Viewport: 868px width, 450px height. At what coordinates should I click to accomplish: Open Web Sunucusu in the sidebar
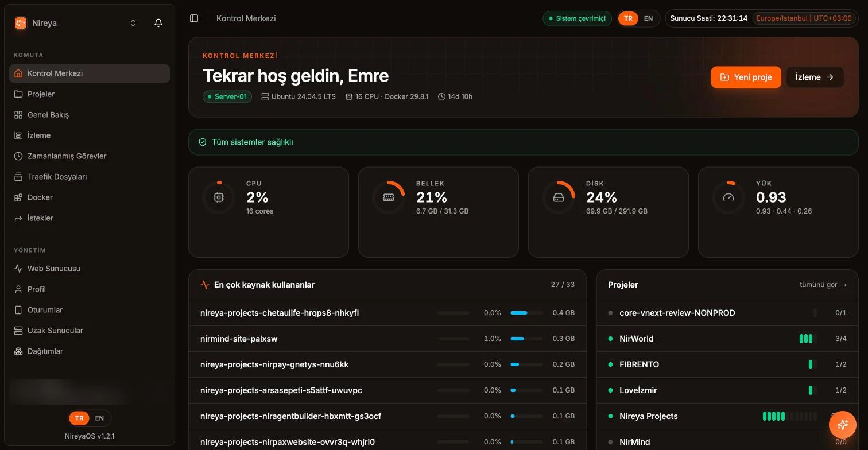point(90,269)
